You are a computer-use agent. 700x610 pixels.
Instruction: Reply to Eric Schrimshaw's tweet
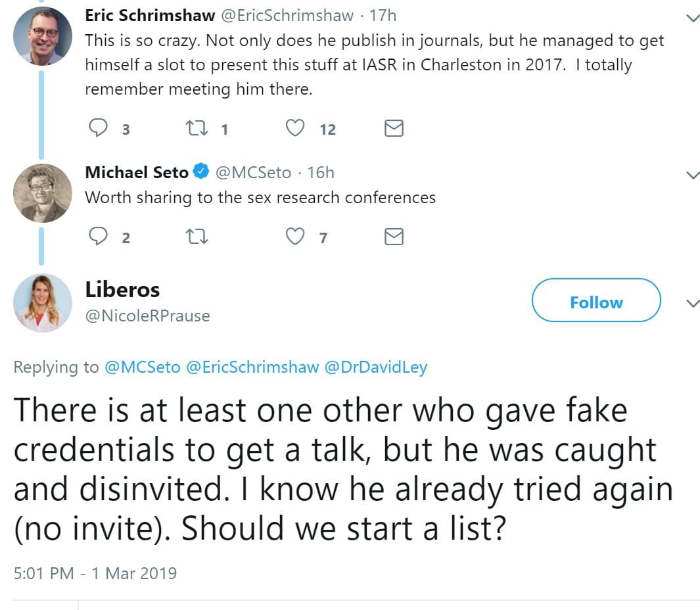(x=98, y=128)
